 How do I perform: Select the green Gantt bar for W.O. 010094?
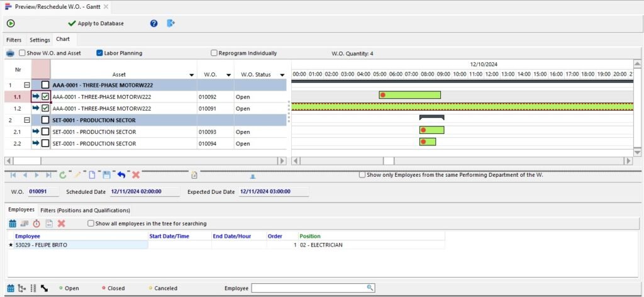click(428, 142)
